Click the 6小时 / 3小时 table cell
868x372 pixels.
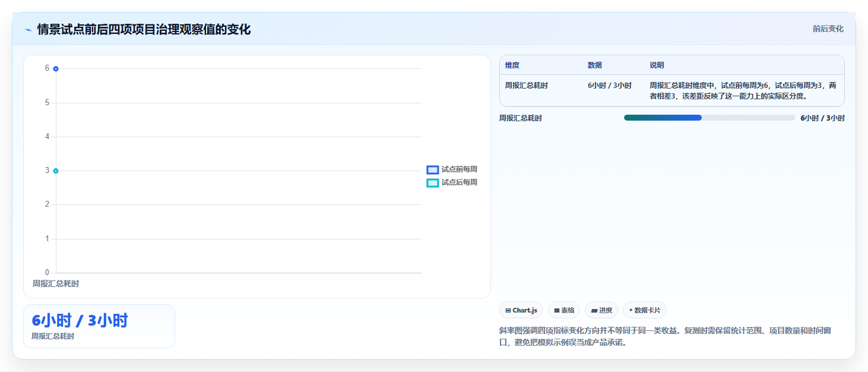point(610,86)
